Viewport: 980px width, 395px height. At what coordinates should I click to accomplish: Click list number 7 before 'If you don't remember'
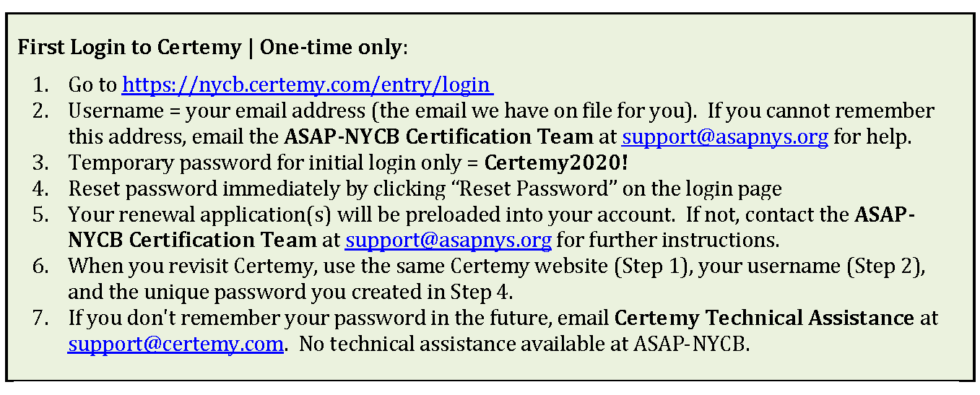coord(40,318)
